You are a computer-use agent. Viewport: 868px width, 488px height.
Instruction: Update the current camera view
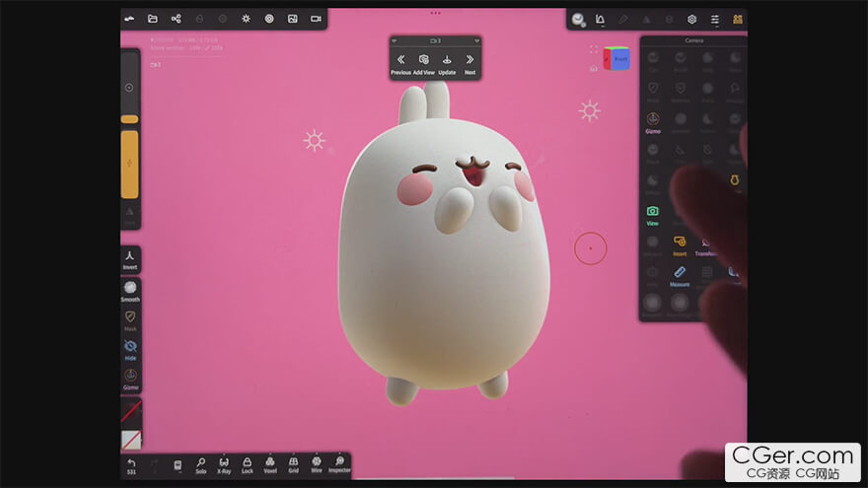click(x=447, y=64)
